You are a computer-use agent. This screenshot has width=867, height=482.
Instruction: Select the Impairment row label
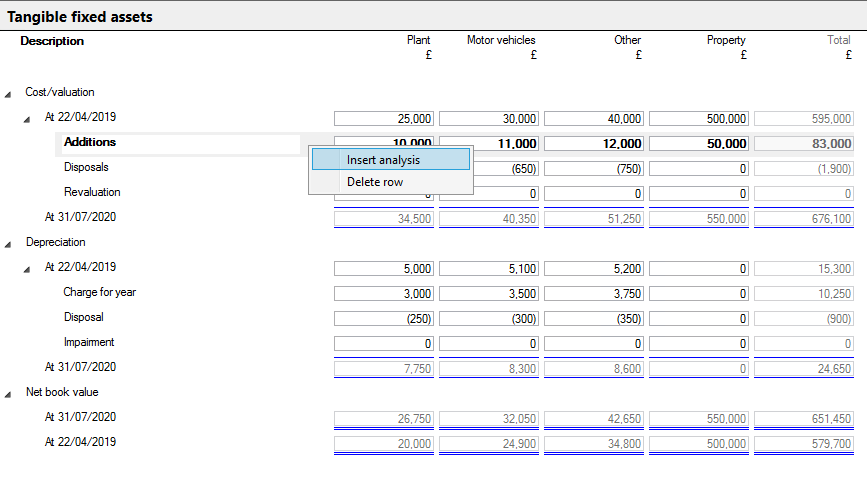(88, 342)
